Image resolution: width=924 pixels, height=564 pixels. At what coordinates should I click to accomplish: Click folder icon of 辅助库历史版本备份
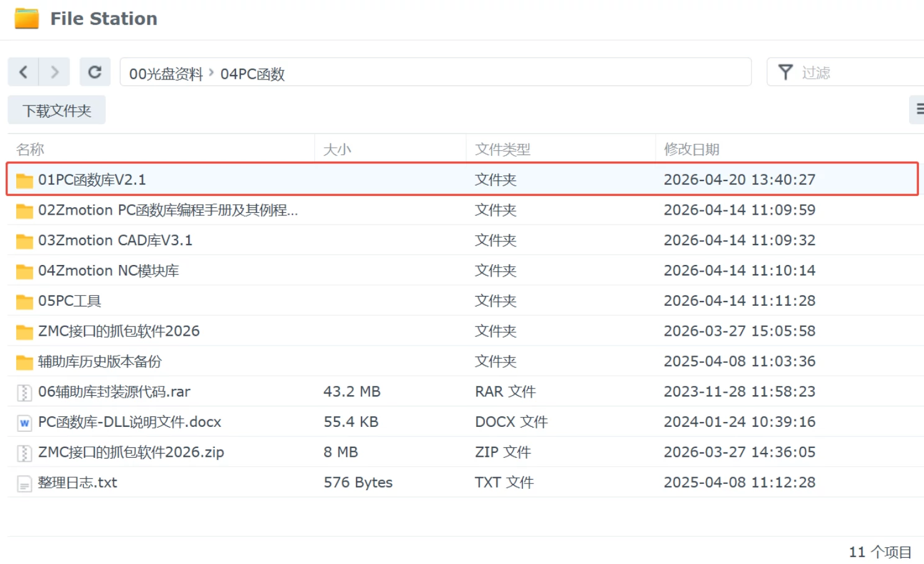[24, 362]
